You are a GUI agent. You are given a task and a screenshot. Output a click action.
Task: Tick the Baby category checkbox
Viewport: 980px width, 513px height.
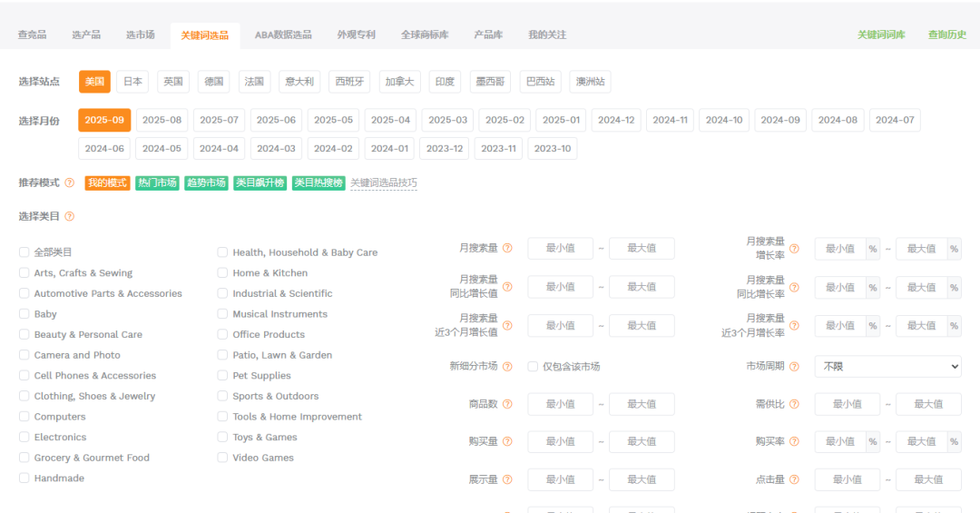coord(24,313)
